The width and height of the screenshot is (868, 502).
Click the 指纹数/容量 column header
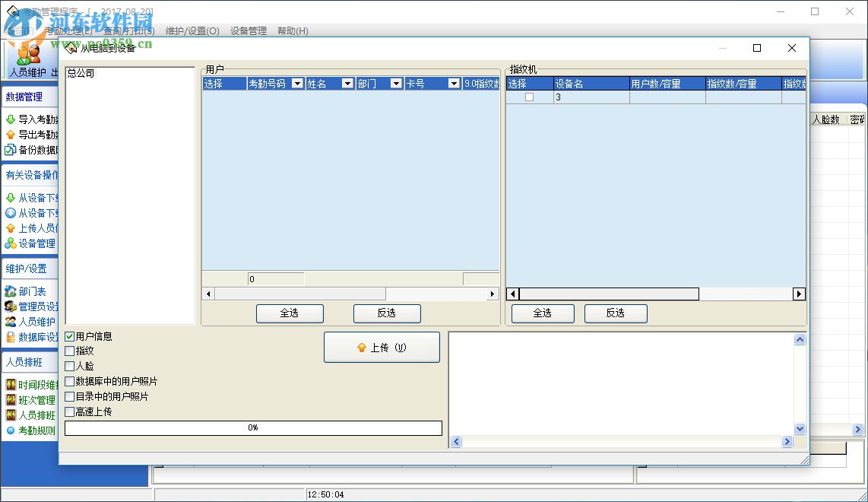[743, 84]
